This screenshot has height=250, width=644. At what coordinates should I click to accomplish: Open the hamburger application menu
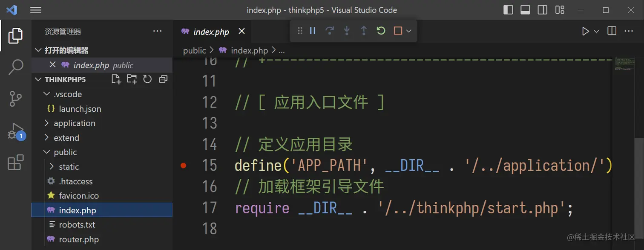(x=36, y=10)
